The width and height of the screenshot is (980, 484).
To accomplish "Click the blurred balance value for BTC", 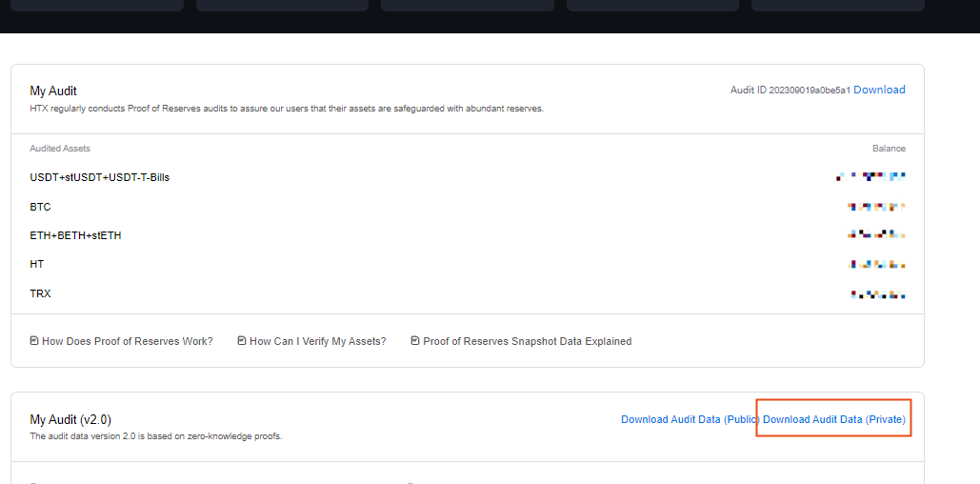I will (876, 207).
